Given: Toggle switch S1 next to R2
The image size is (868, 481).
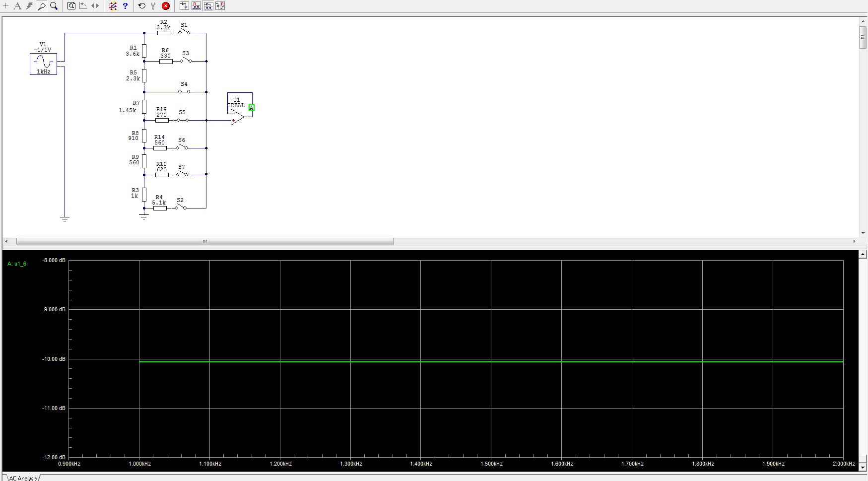Looking at the screenshot, I should (x=184, y=32).
